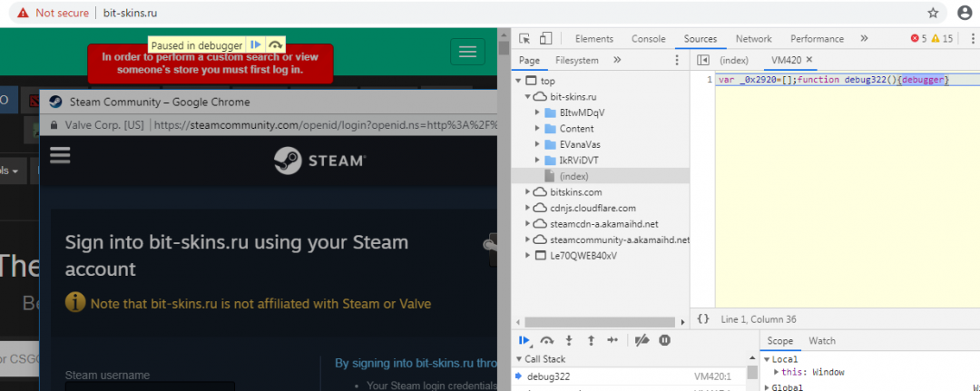980x391 pixels.
Task: Click Step out of current function icon
Action: coord(591,340)
